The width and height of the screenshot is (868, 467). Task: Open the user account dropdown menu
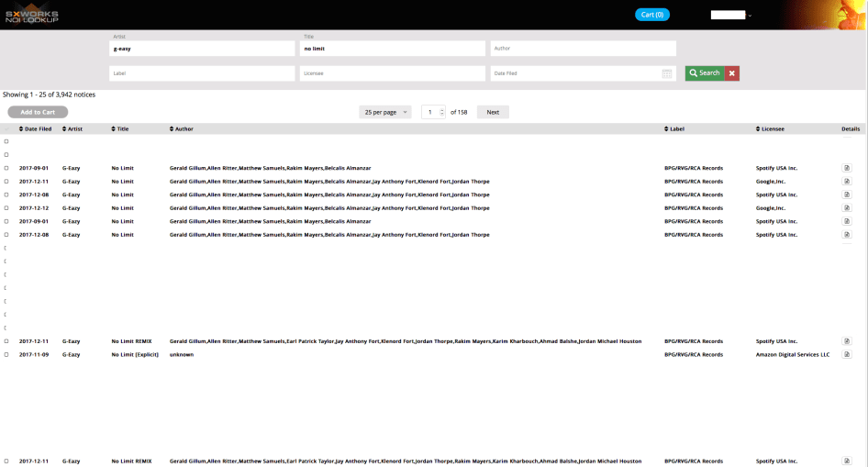pyautogui.click(x=731, y=15)
